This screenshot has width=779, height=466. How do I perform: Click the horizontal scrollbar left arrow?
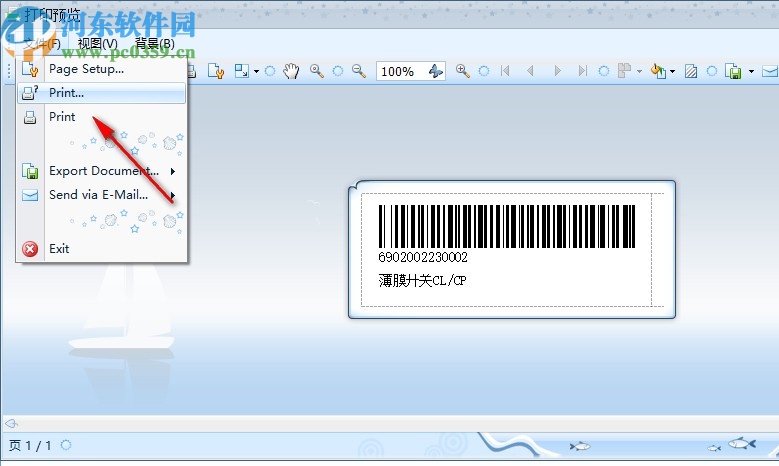click(x=11, y=423)
